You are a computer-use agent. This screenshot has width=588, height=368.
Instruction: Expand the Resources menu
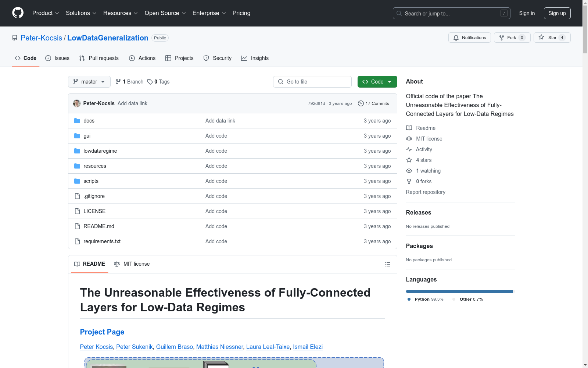point(120,13)
